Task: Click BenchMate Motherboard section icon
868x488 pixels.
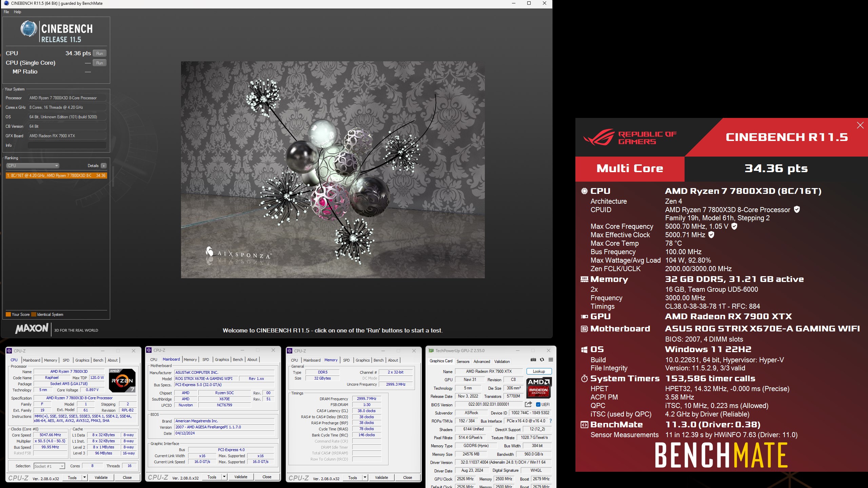Action: 584,329
